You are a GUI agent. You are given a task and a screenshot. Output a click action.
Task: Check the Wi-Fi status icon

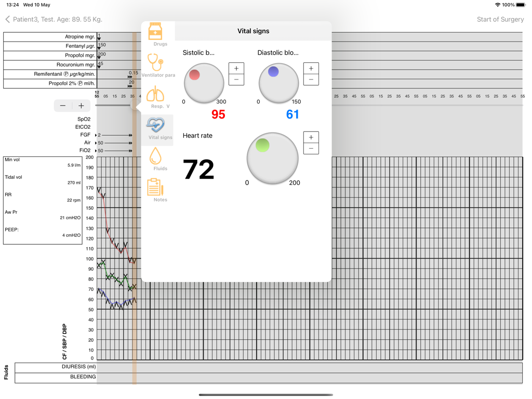(x=498, y=5)
